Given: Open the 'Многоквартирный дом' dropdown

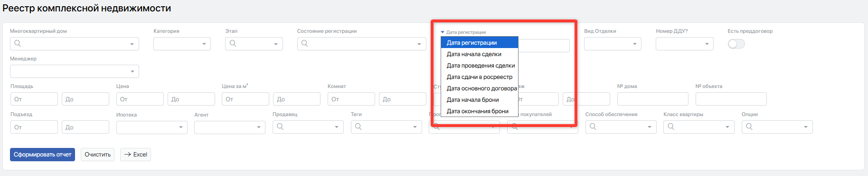Looking at the screenshot, I should (x=75, y=44).
